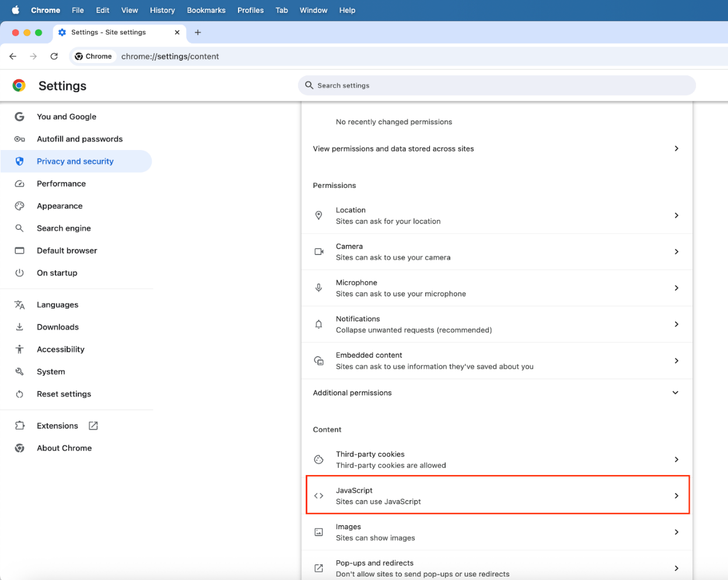Open Default browser settings
The width and height of the screenshot is (728, 580).
tap(76, 250)
